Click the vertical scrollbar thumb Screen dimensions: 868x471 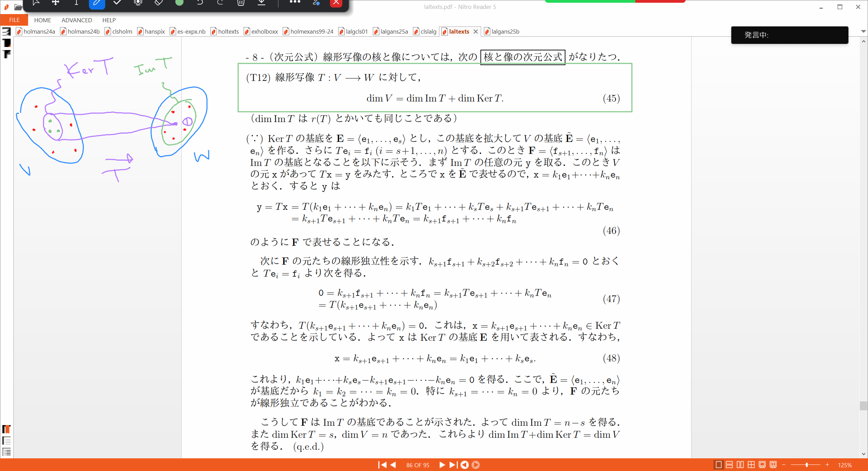point(863,406)
